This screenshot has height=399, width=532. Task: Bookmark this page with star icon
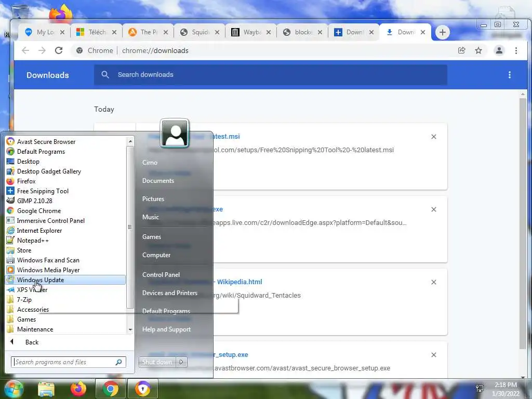478,50
